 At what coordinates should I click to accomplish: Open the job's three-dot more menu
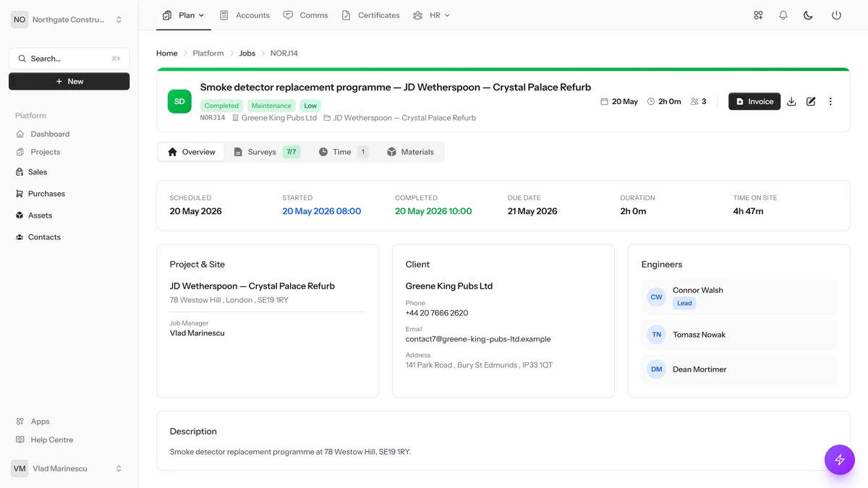click(830, 102)
